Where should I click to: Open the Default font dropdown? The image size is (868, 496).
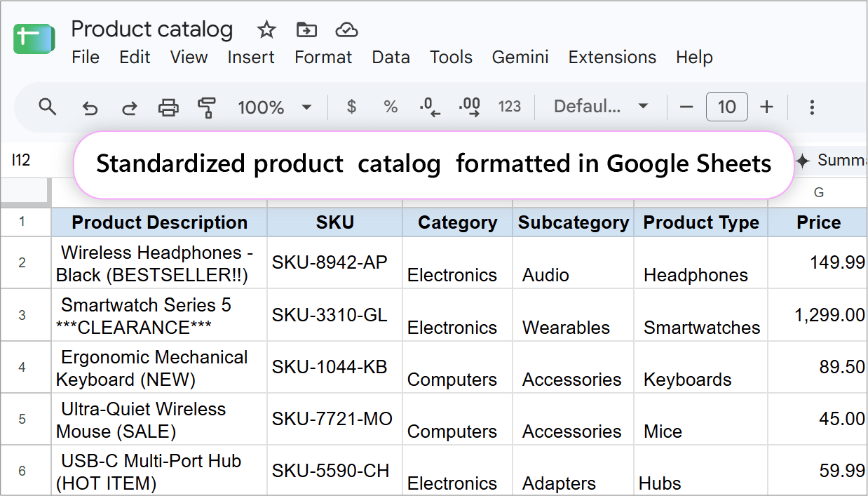click(x=601, y=107)
